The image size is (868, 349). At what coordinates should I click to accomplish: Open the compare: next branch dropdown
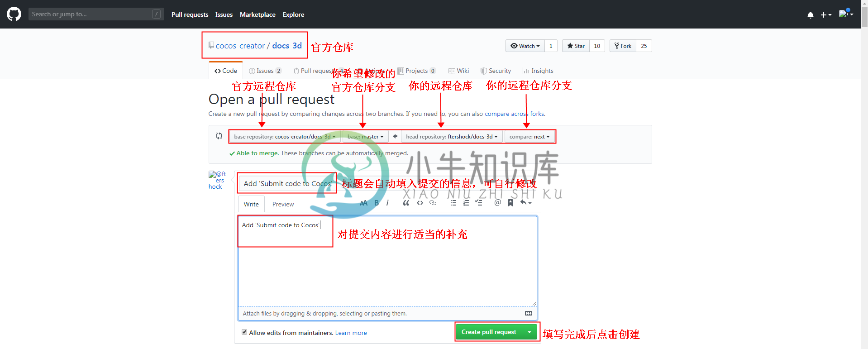(529, 137)
